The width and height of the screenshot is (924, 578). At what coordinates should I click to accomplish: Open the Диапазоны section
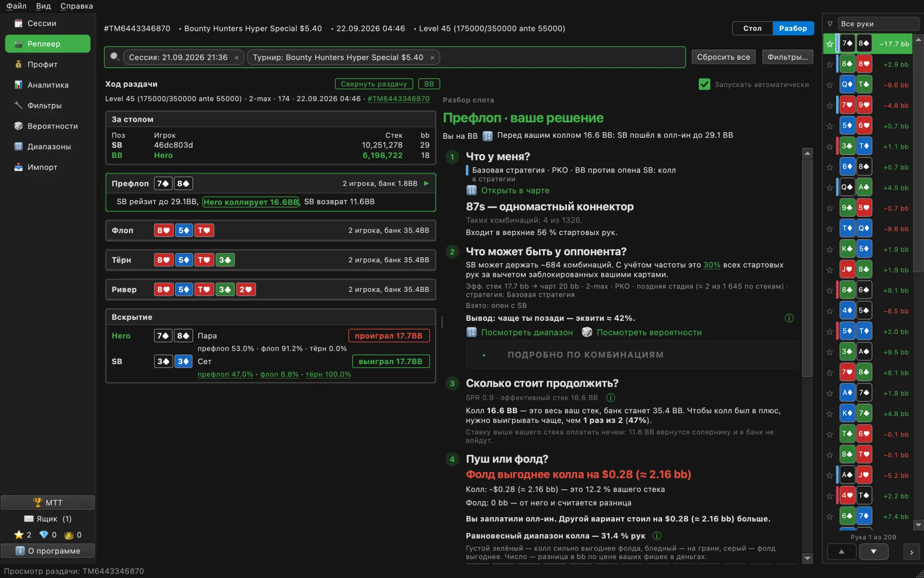(x=48, y=146)
